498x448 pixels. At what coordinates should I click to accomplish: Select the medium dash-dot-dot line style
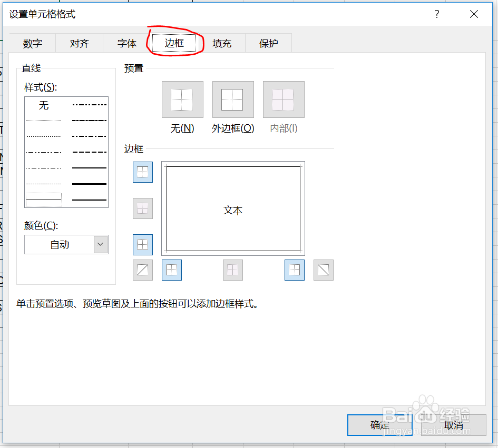[89, 105]
